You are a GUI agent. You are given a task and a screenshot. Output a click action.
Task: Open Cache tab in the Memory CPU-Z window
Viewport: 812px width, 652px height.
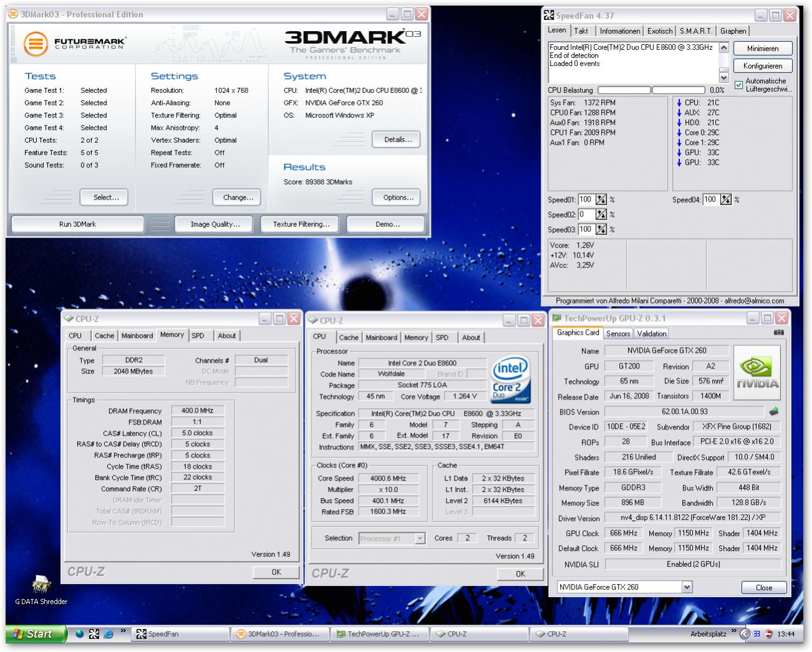(x=104, y=335)
